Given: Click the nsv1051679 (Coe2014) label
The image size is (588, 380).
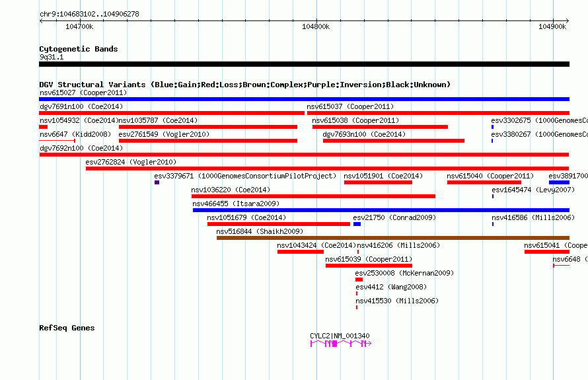Looking at the screenshot, I should [x=246, y=217].
